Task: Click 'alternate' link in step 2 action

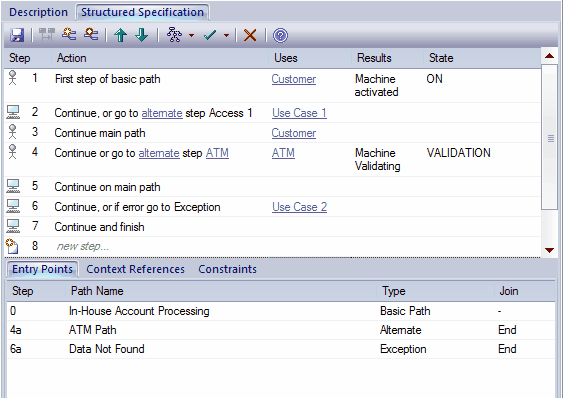Action: tap(162, 113)
